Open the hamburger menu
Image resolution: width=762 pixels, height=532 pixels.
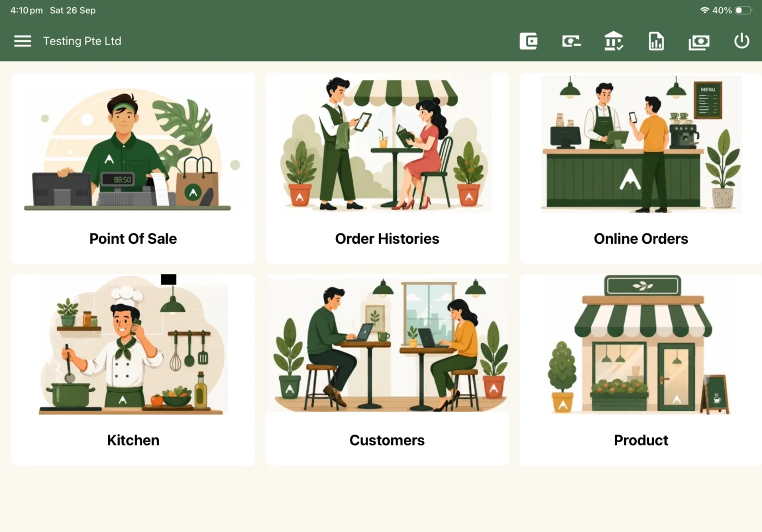click(22, 41)
